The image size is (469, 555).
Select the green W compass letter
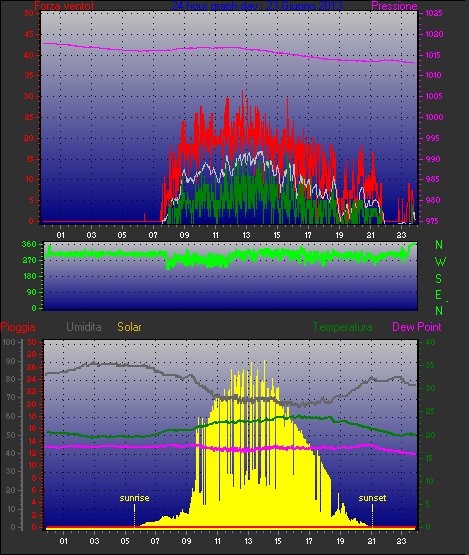pyautogui.click(x=440, y=262)
